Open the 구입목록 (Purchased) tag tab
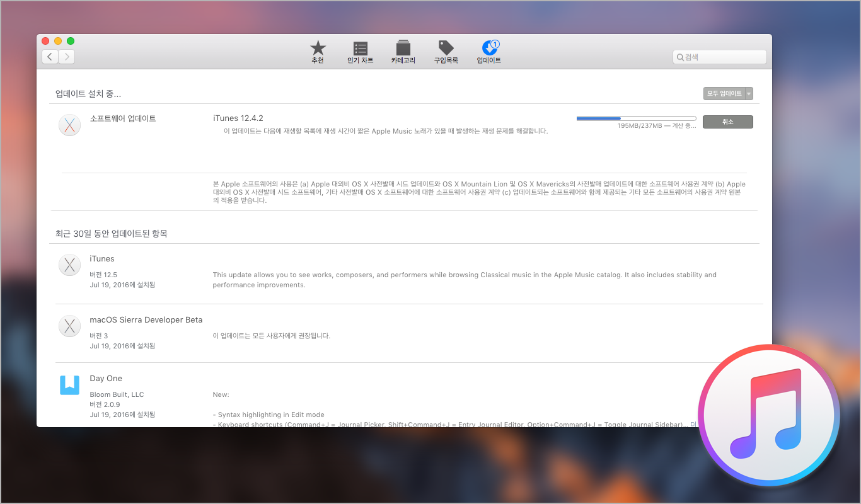 (446, 52)
